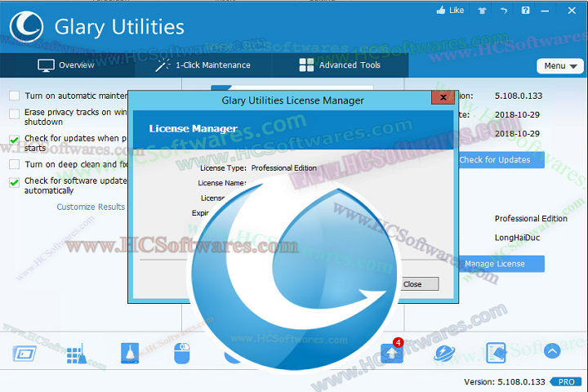The height and width of the screenshot is (392, 588).
Task: Open the Tracks Eraser brush icon
Action: pos(130,353)
